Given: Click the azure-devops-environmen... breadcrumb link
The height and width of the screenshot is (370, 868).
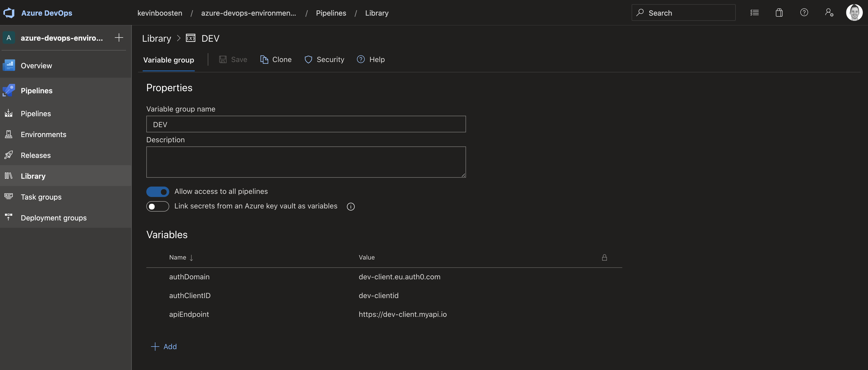Looking at the screenshot, I should (x=248, y=13).
